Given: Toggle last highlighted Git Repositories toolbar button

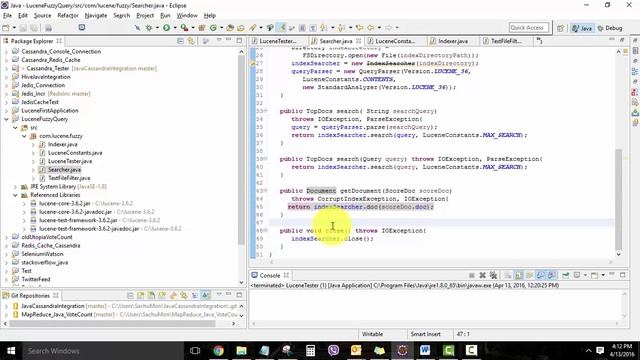Looking at the screenshot, I should coord(205,295).
